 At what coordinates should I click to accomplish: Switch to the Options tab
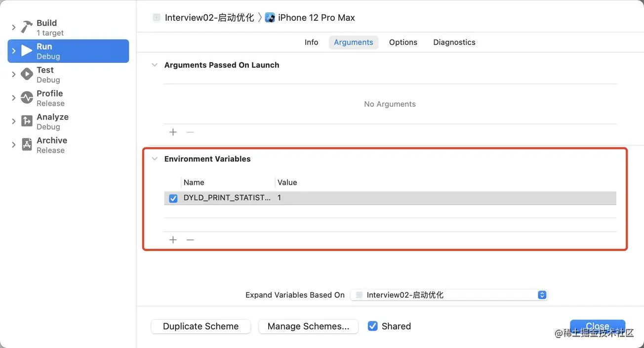coord(403,43)
